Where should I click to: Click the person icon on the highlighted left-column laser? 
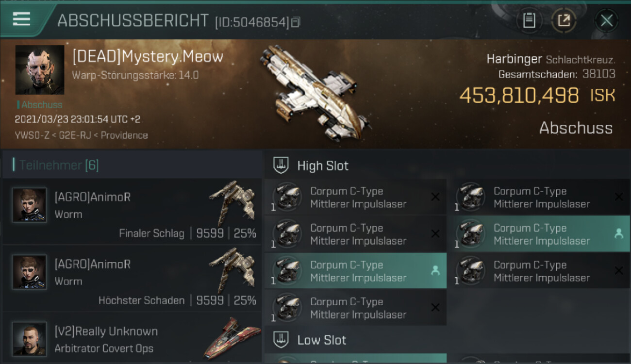click(x=435, y=271)
